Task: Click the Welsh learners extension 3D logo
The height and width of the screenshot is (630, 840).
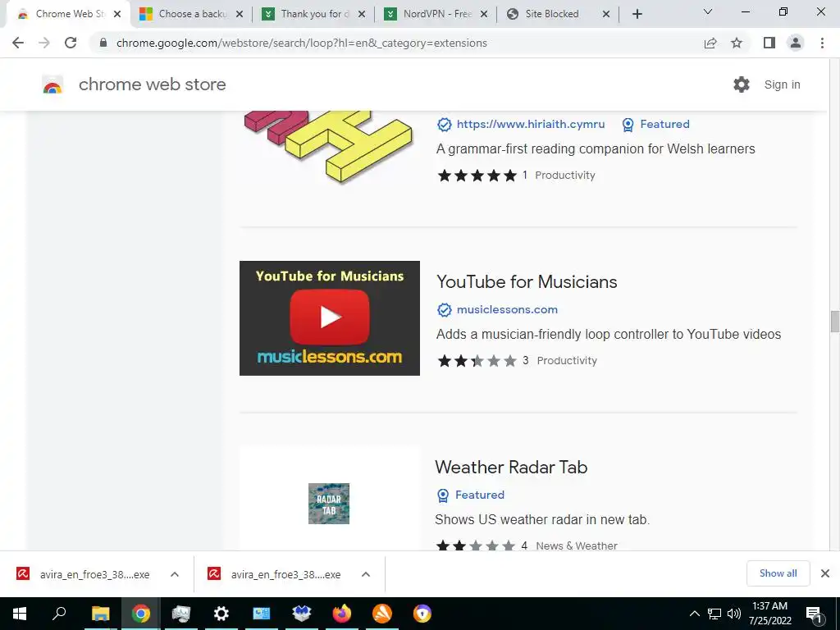Action: [329, 146]
